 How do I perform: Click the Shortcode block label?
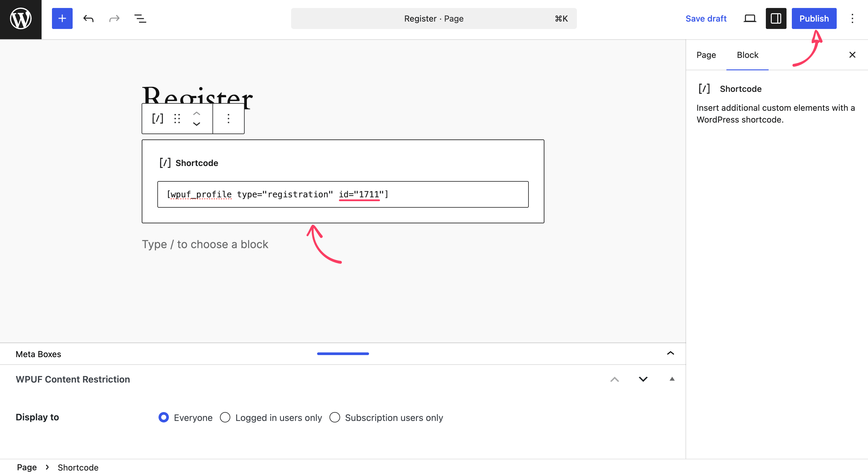point(197,163)
